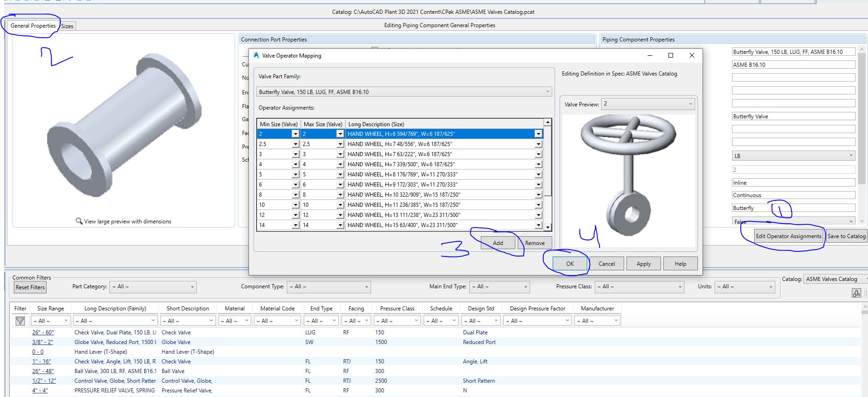Click the binoculars search icon beside the catalog list
Image resolution: width=868 pixels, height=397 pixels.
[856, 293]
